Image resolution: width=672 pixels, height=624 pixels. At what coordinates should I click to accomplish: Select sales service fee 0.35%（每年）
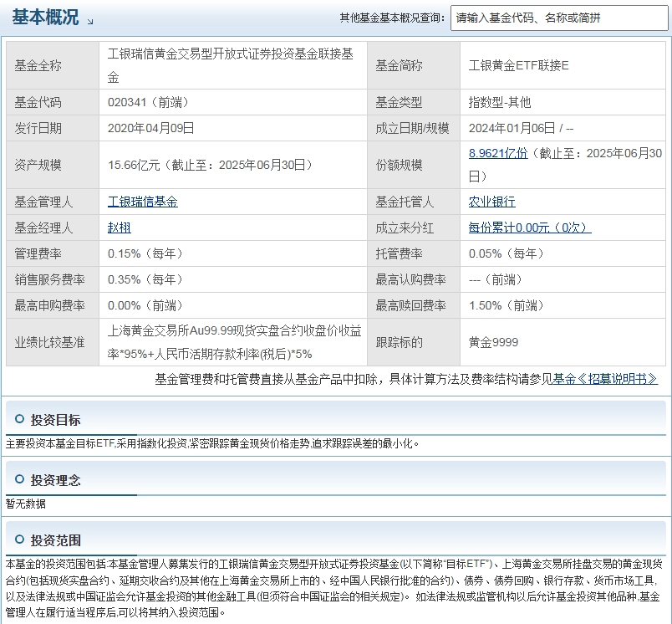click(x=145, y=279)
